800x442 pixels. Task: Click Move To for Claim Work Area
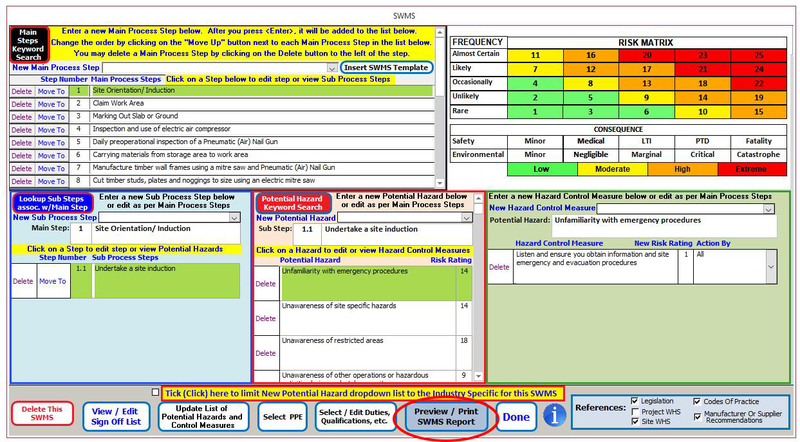51,104
